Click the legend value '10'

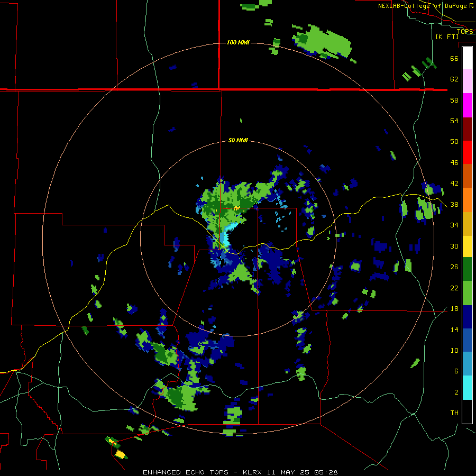pos(454,351)
